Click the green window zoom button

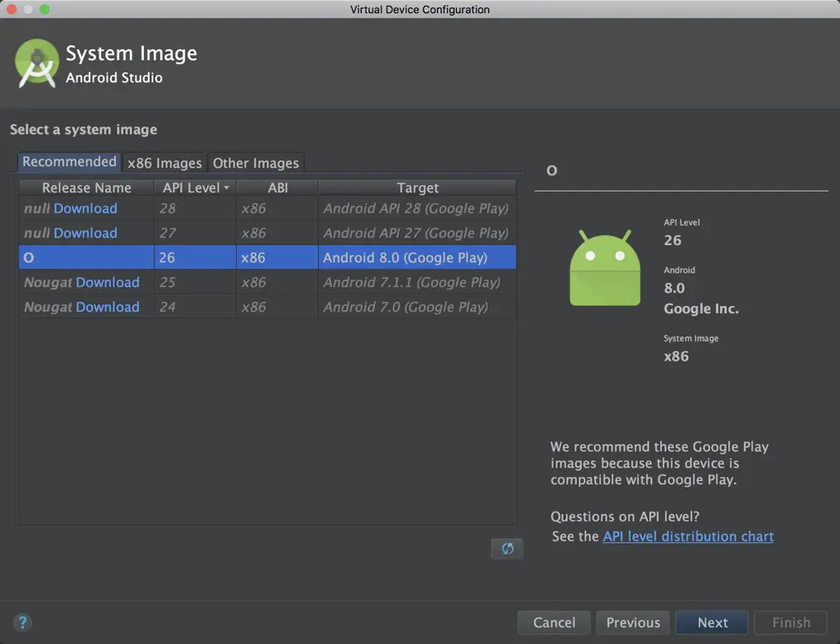point(44,9)
